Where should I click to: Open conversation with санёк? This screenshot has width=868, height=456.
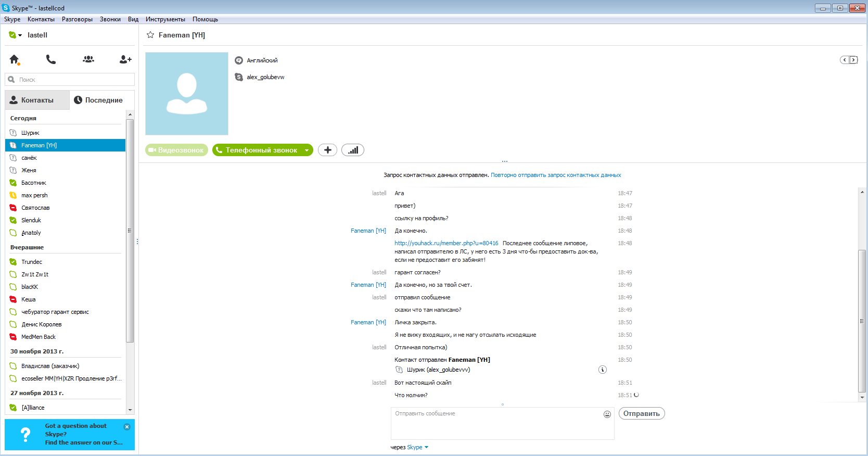pyautogui.click(x=66, y=158)
